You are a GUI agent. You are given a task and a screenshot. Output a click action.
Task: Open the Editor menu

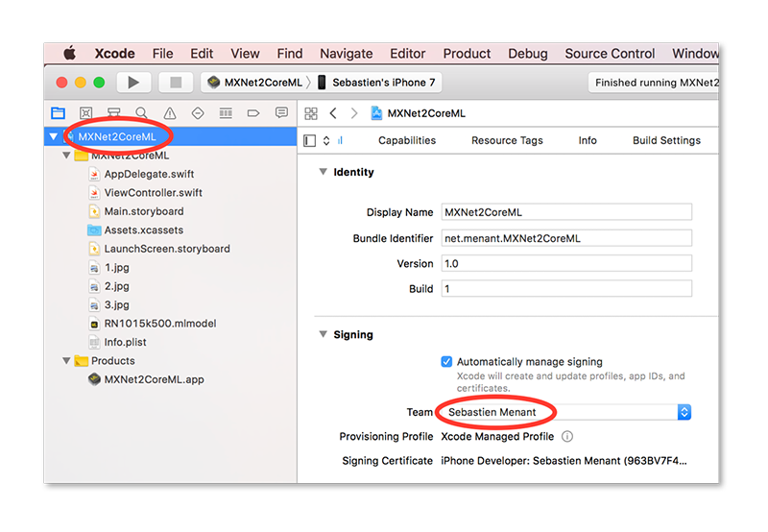coord(407,54)
